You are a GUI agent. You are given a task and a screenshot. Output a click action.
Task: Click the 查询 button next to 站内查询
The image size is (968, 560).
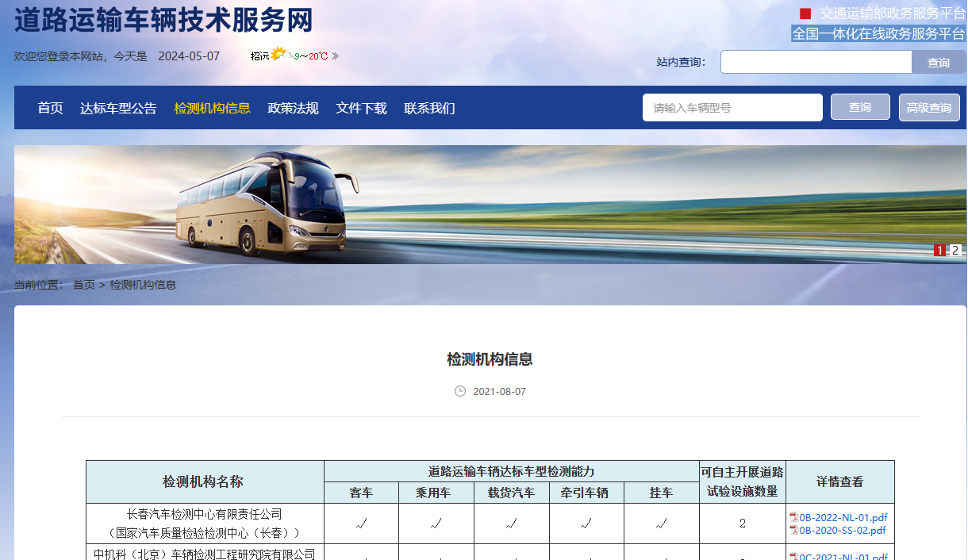(939, 61)
